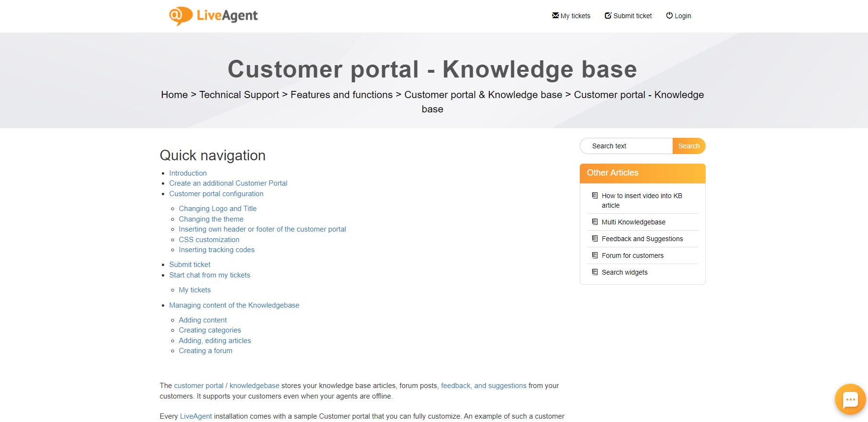The width and height of the screenshot is (868, 422).
Task: Click the article icon for Multi Knowledgebase
Action: [595, 222]
